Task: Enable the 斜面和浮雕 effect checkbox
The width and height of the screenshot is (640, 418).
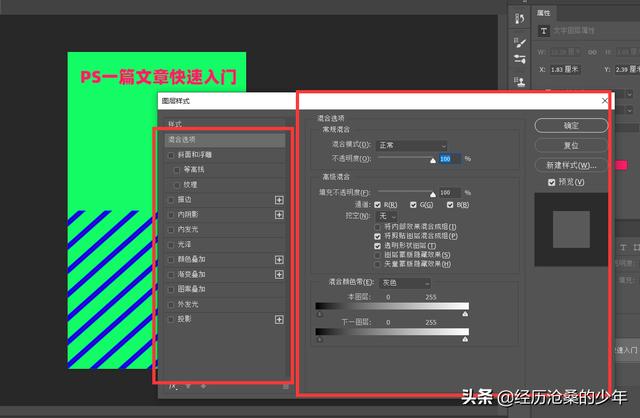Action: [x=171, y=155]
